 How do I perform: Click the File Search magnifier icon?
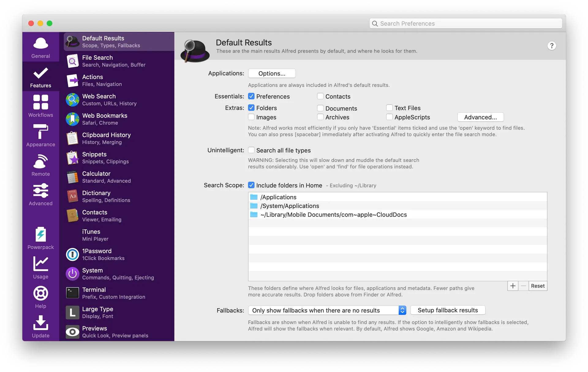coord(73,61)
